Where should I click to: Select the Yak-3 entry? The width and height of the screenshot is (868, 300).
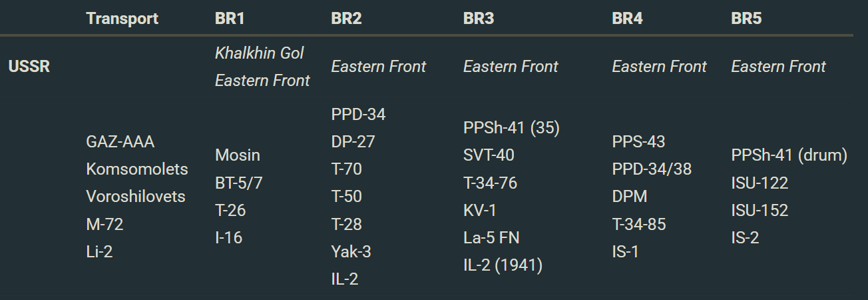click(x=351, y=251)
